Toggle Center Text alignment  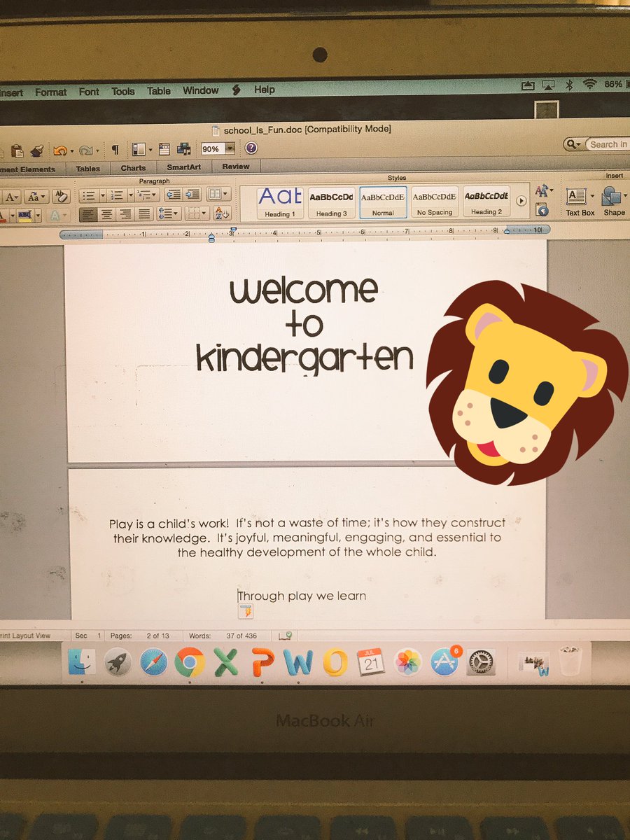(107, 214)
